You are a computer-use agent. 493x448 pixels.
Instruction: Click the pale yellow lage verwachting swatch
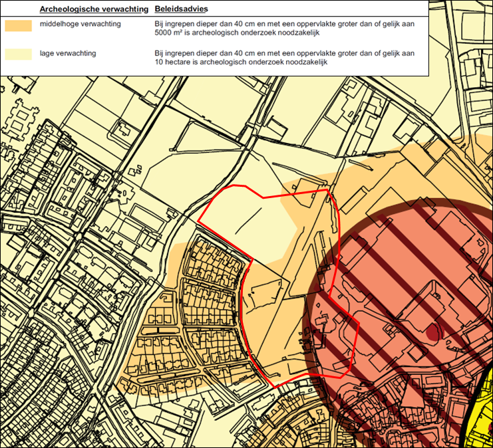tap(18, 55)
